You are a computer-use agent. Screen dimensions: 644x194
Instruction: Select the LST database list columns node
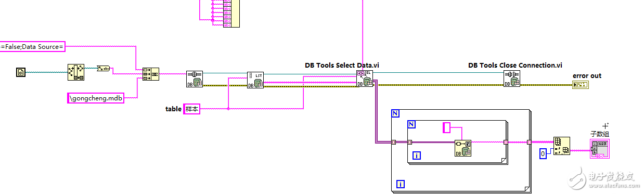[x=255, y=80]
